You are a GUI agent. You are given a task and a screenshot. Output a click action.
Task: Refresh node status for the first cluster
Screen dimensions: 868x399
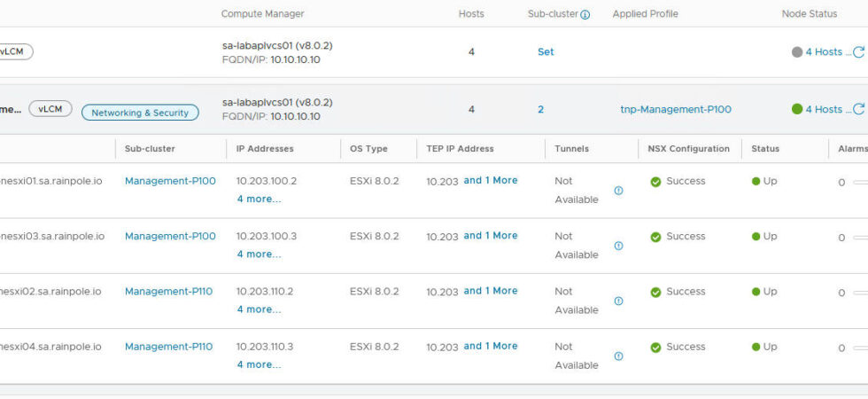tap(857, 52)
